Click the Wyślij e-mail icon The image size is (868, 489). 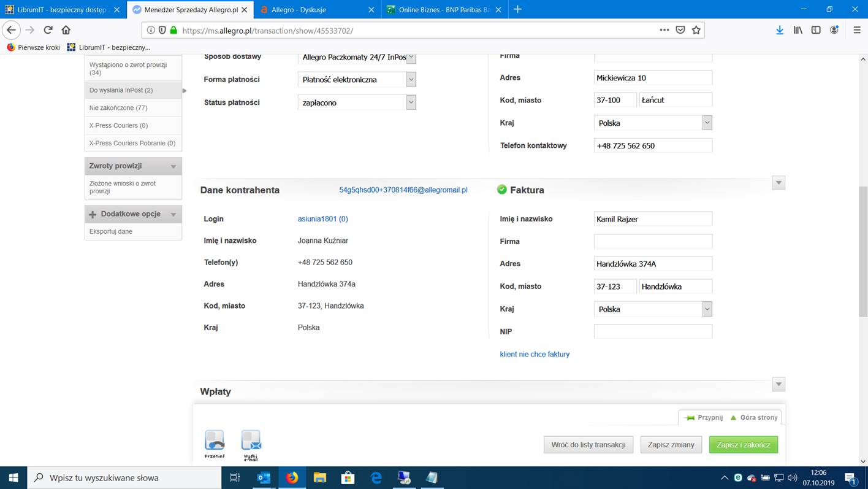coord(251,441)
